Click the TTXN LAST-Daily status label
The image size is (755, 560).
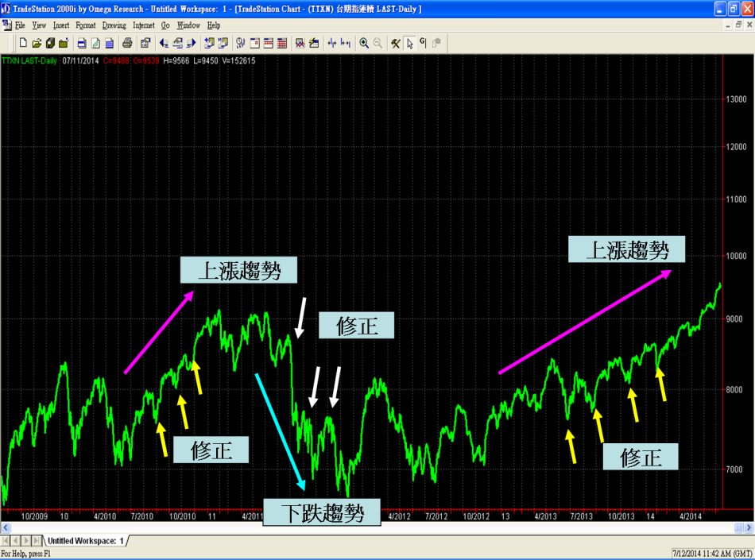coord(29,60)
